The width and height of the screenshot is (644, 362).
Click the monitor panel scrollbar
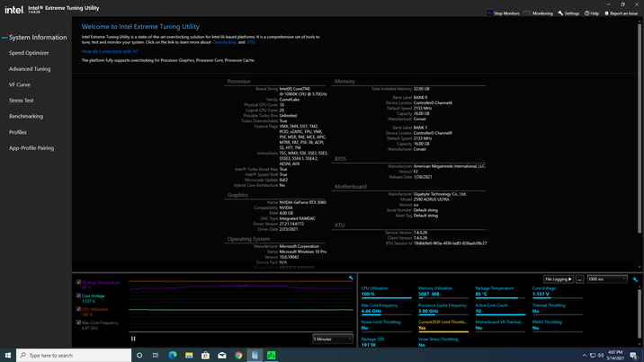pos(640,313)
